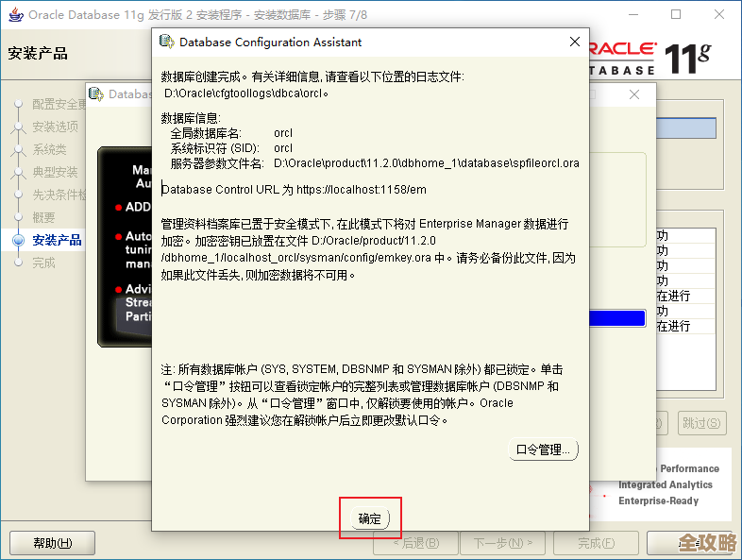Viewport: 742px width, 560px height.
Task: Select the 安装产品 step in sidebar
Action: point(57,240)
